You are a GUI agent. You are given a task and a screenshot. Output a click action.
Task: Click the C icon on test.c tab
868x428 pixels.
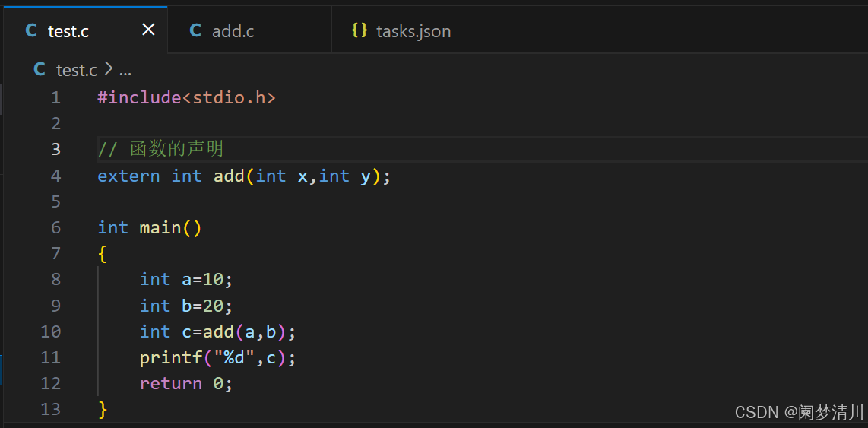pos(32,31)
